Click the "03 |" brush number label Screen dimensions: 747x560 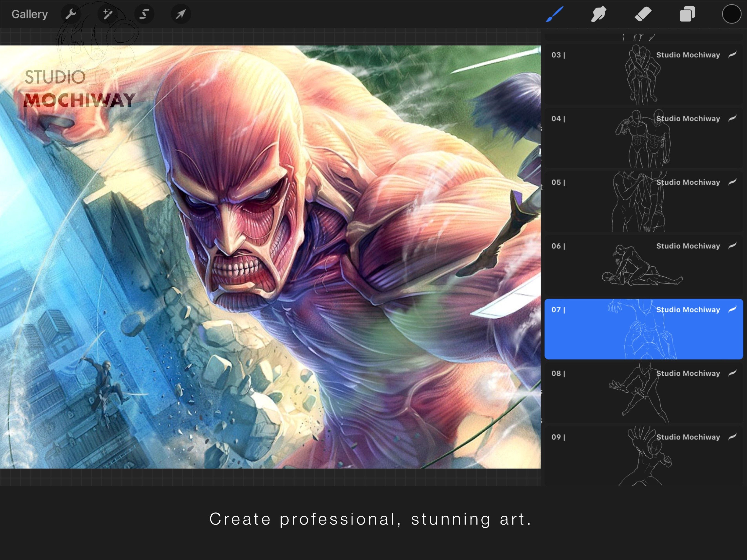click(558, 55)
